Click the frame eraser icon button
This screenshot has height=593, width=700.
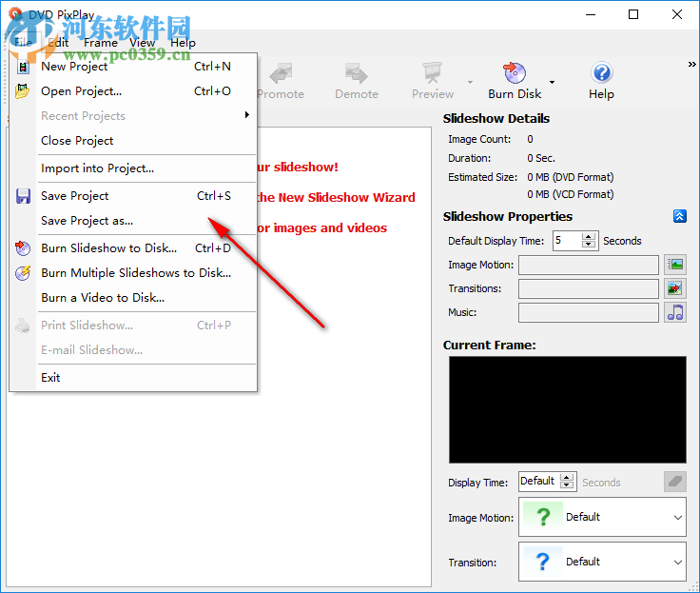[675, 482]
